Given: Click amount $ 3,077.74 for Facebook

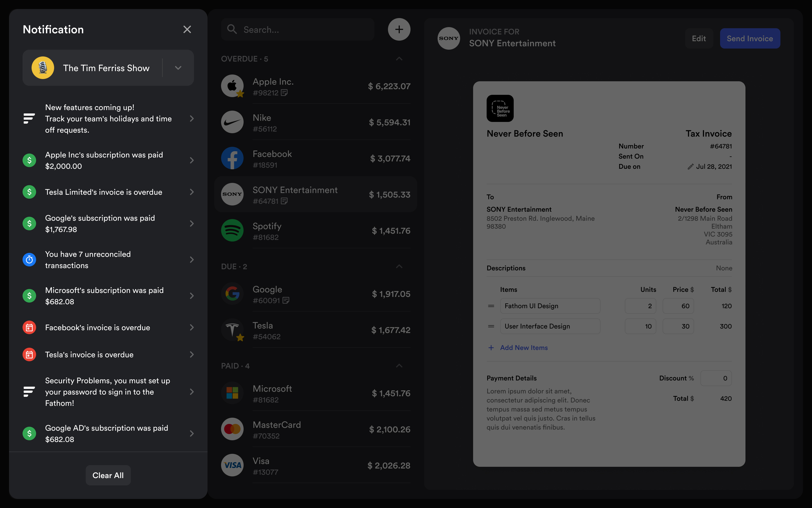Looking at the screenshot, I should 390,158.
